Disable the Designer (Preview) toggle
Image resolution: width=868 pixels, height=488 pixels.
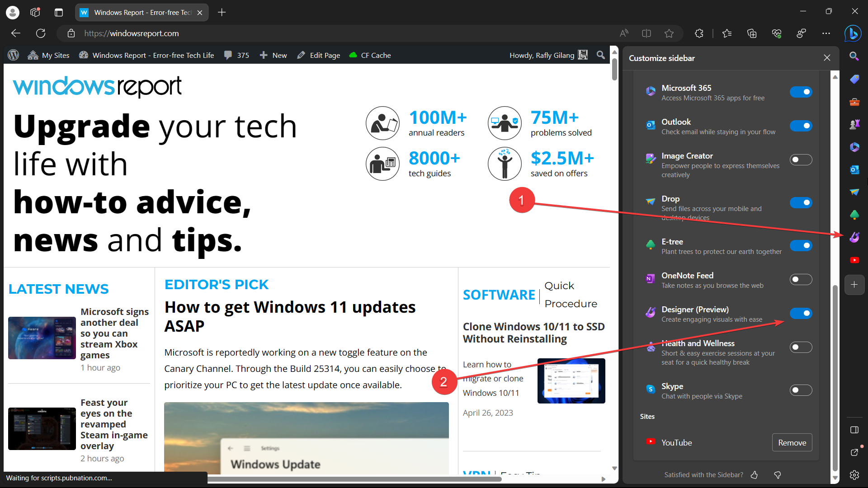[801, 313]
